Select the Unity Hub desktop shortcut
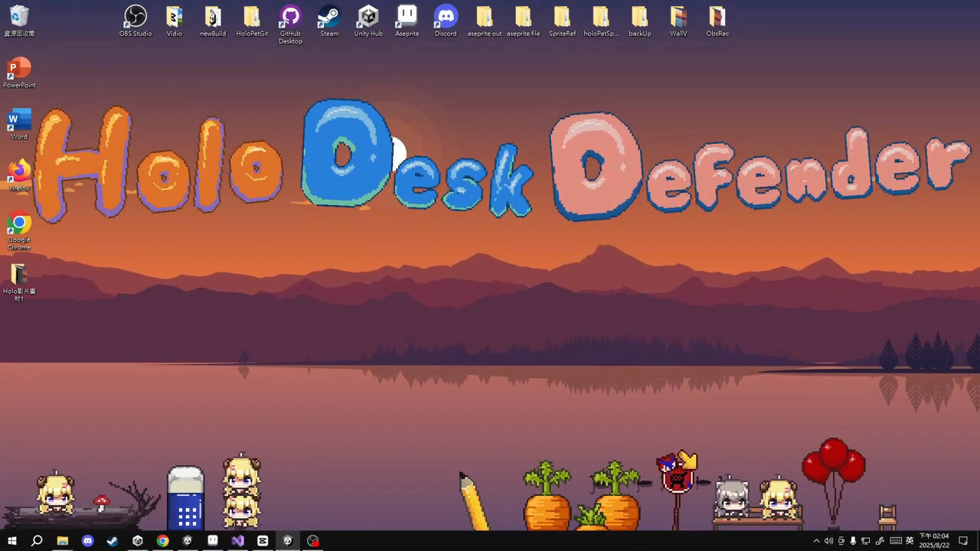The height and width of the screenshot is (551, 980). pyautogui.click(x=368, y=21)
